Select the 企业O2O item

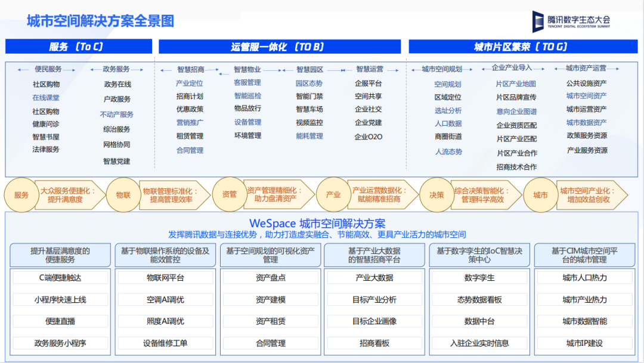tap(369, 136)
